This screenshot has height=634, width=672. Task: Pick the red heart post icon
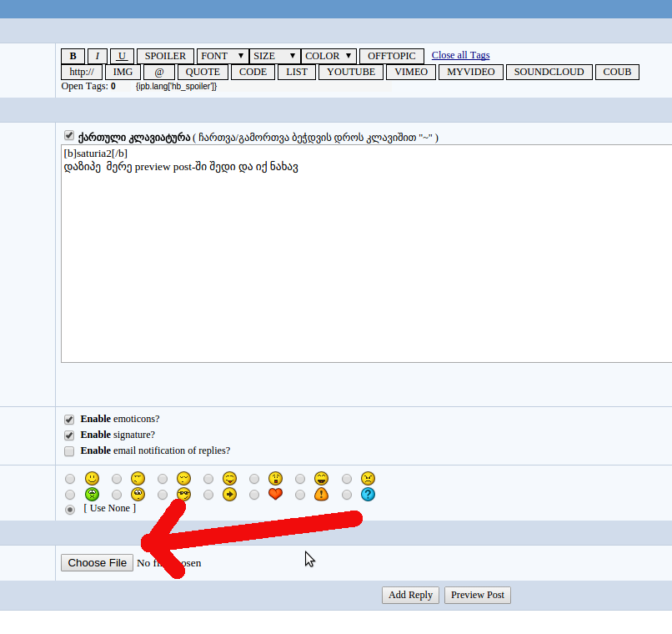tap(275, 494)
